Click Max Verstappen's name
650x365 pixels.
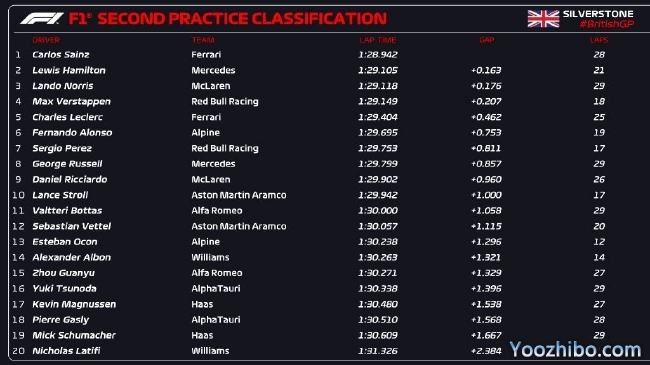[71, 102]
